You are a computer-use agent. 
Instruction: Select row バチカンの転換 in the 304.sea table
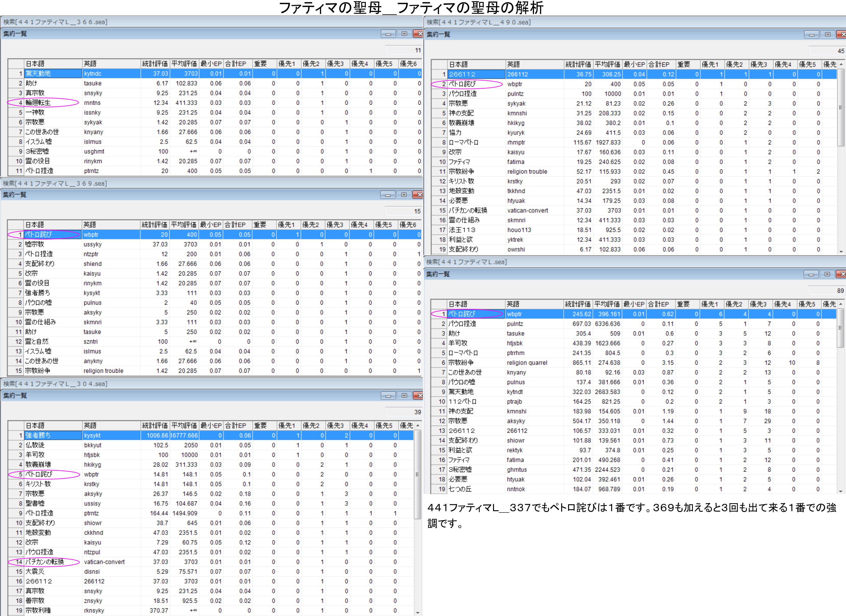pos(211,561)
